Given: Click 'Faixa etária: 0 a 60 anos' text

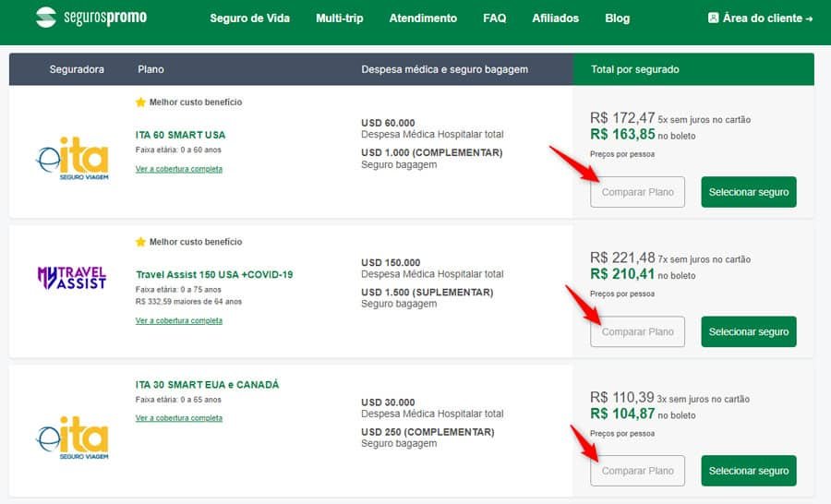Looking at the screenshot, I should click(178, 150).
